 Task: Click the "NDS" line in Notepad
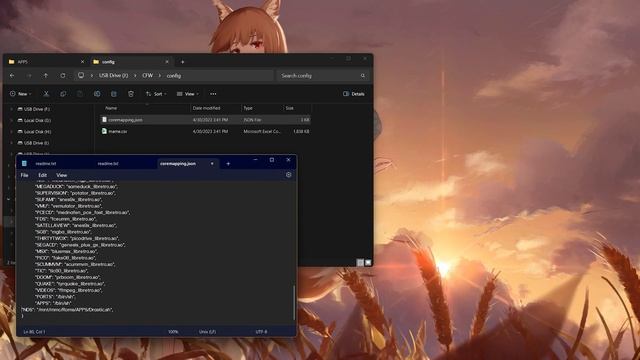(67, 310)
